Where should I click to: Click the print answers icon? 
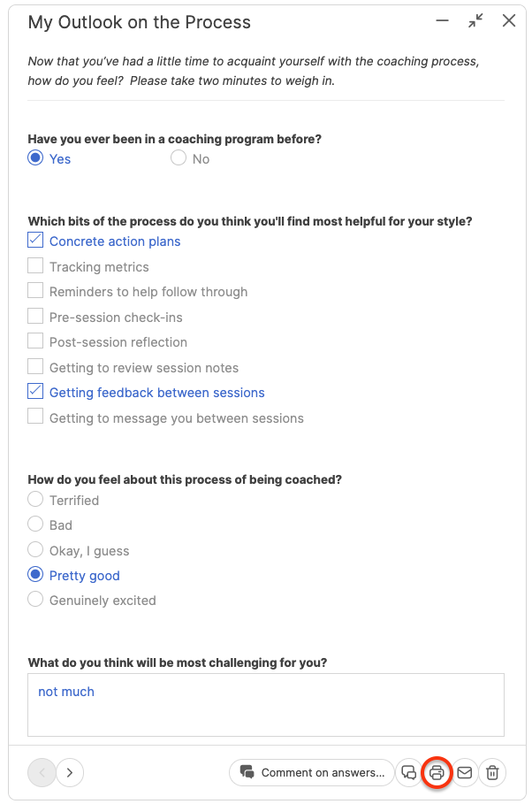(437, 773)
